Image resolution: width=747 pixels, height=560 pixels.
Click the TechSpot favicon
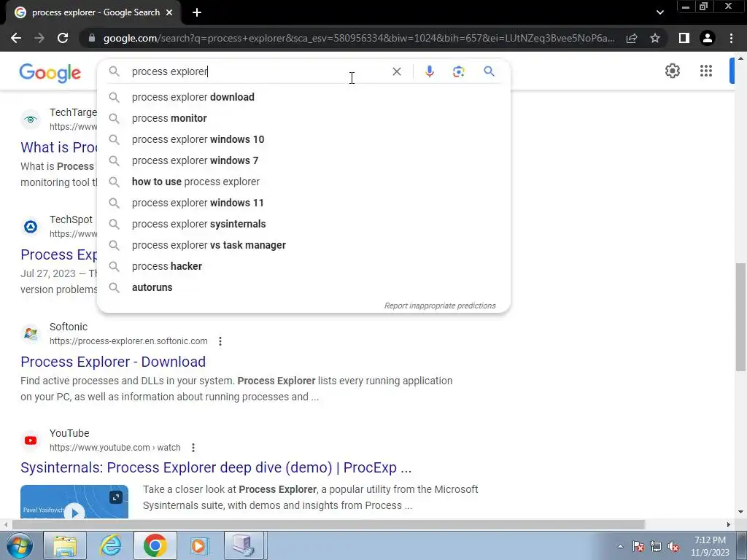coord(31,227)
